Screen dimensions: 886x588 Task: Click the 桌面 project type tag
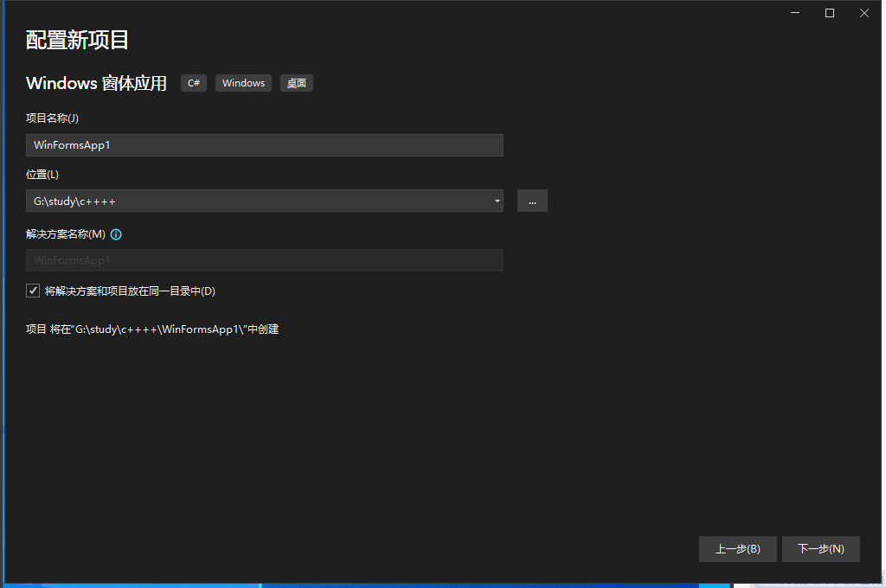297,83
